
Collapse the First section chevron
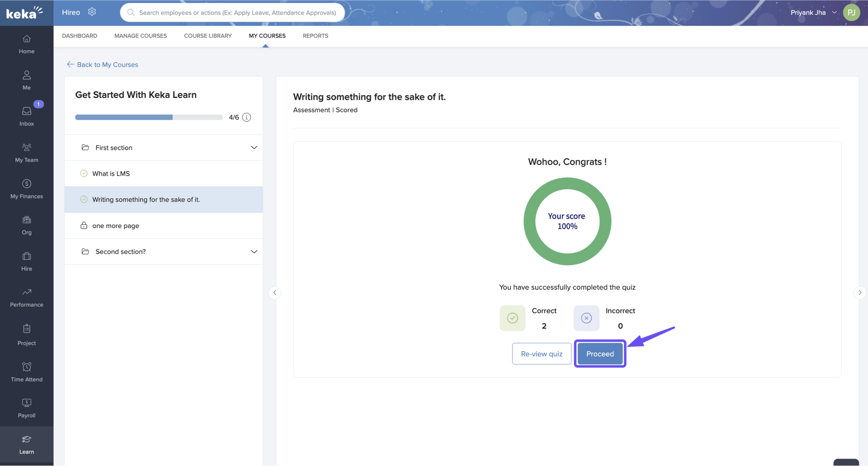point(254,147)
